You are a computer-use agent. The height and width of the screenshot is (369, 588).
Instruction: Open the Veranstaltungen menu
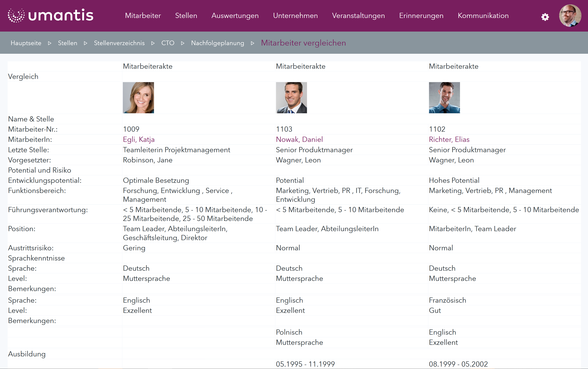point(358,16)
